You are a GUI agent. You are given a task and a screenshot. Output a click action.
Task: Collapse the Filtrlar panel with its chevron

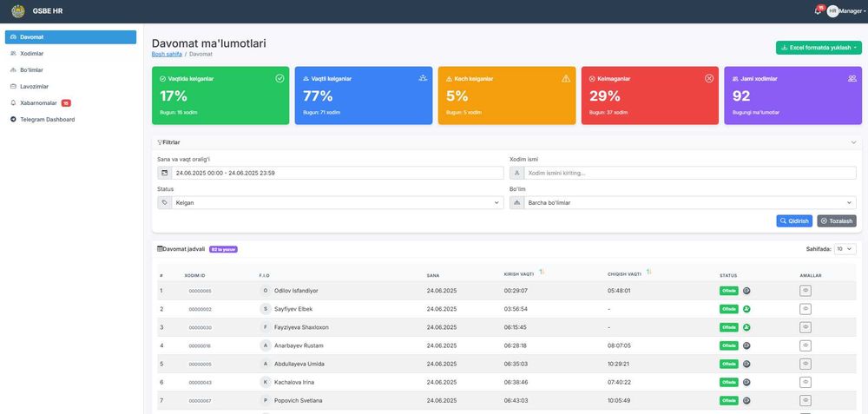click(853, 143)
